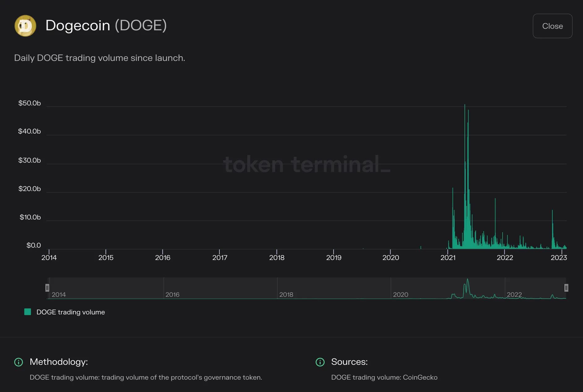Click the 2021 x-axis label
The image size is (583, 392).
click(x=448, y=258)
